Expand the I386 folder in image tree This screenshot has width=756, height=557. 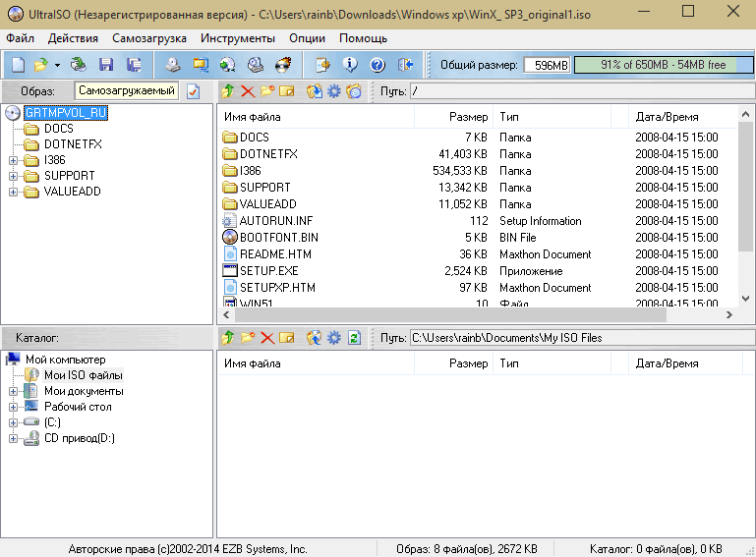(13, 160)
